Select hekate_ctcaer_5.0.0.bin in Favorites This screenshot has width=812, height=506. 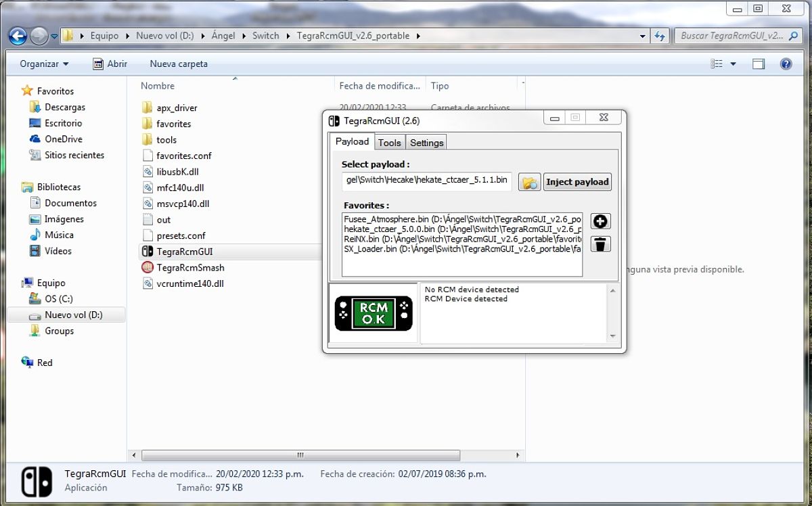(x=462, y=229)
